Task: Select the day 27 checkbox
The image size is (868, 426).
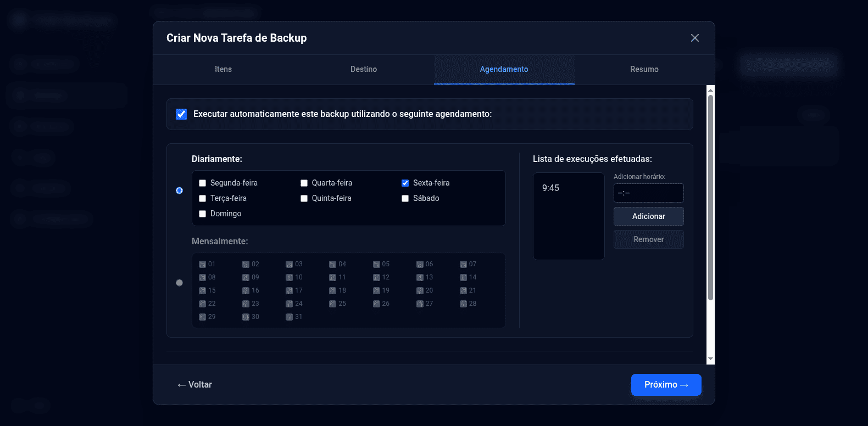Action: coord(420,304)
